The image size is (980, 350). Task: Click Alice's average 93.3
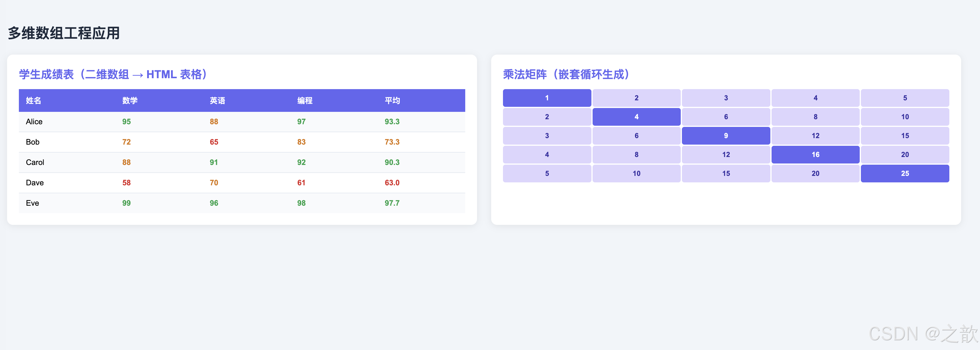392,122
